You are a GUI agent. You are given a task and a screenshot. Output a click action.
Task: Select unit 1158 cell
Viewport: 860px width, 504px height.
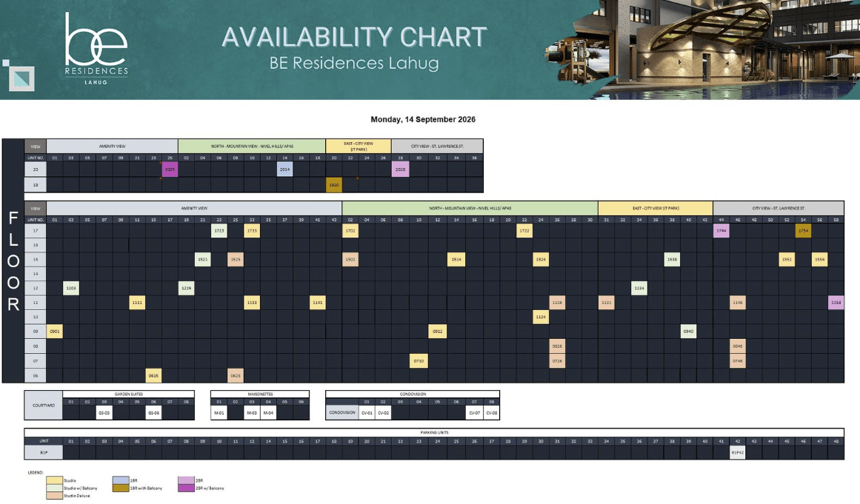tap(836, 303)
